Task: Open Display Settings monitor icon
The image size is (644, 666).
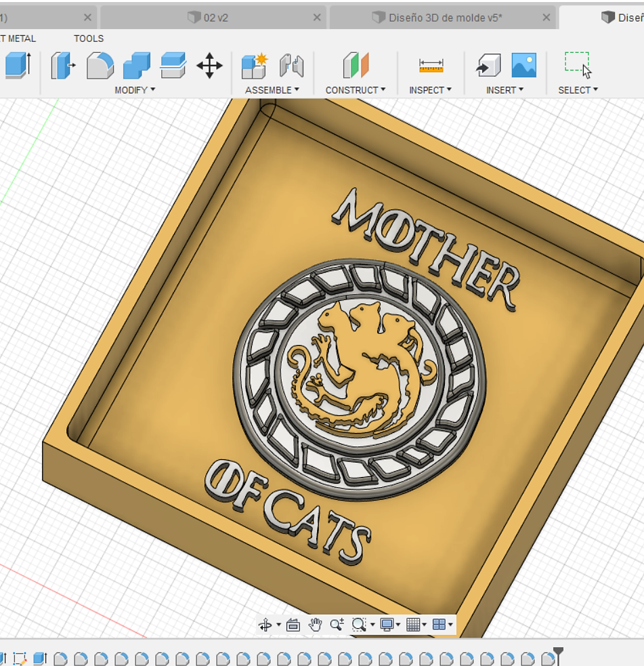Action: (387, 625)
